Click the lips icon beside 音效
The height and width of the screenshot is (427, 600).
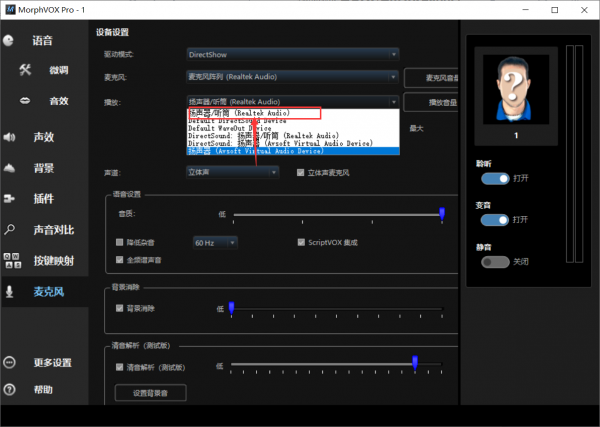(x=25, y=101)
